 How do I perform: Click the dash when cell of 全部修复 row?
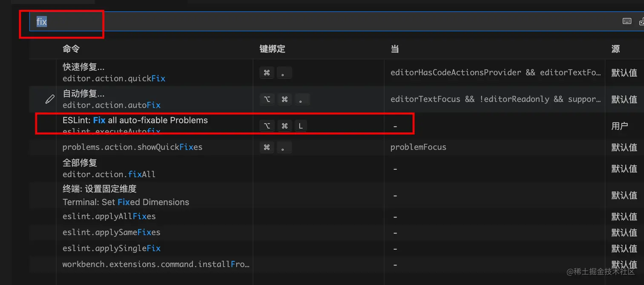tap(395, 169)
